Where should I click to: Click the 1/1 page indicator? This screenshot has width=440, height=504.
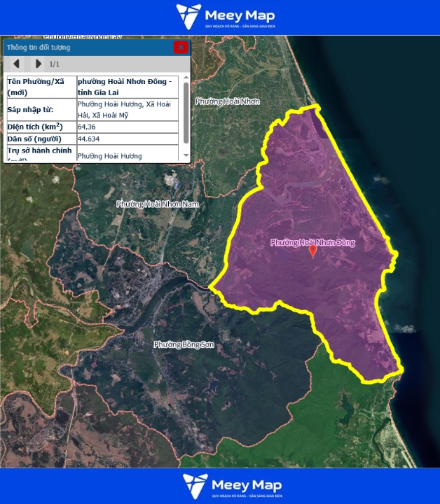[x=54, y=64]
